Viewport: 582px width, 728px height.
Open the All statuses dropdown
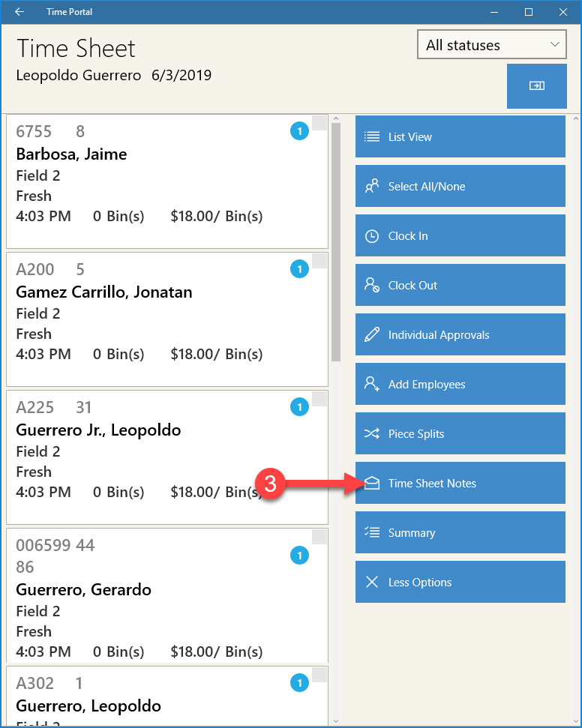(491, 44)
